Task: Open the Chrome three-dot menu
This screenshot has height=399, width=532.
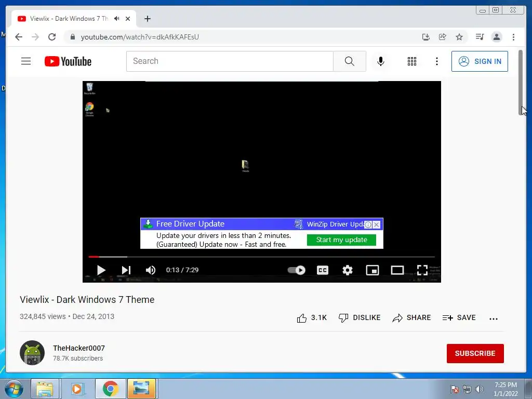Action: (x=513, y=37)
